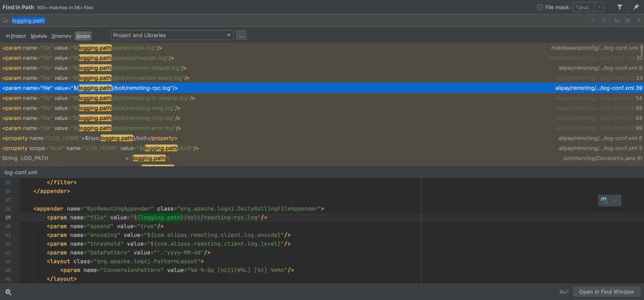
Task: Click the DatePattern param line
Action: [129, 252]
